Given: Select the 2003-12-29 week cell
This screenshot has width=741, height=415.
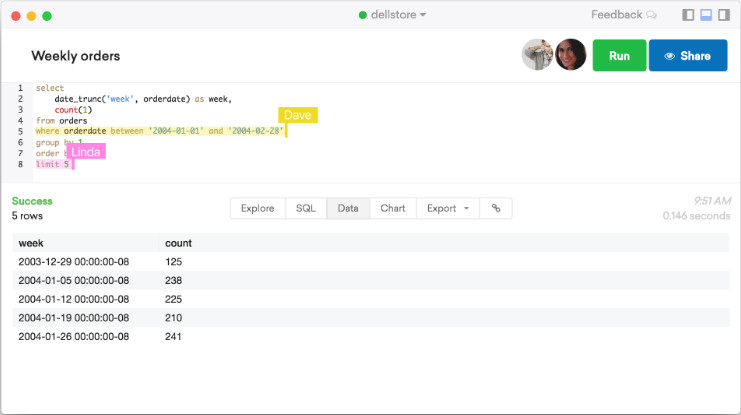Looking at the screenshot, I should [x=74, y=261].
